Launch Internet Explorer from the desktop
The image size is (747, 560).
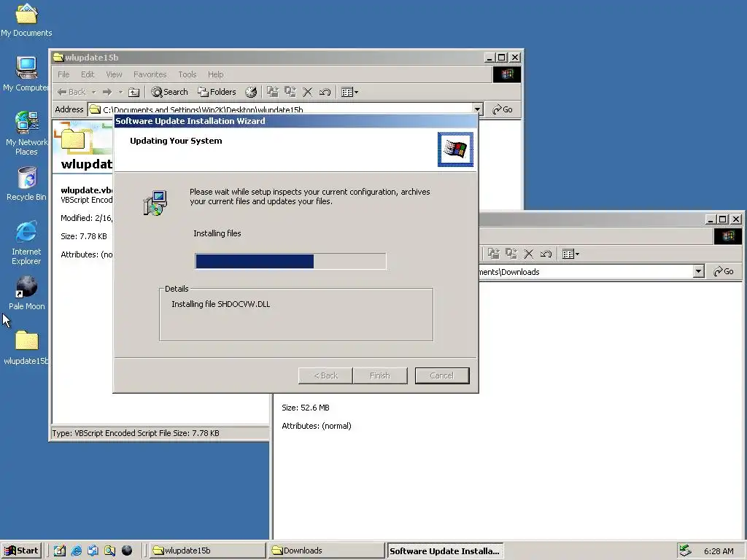click(26, 243)
